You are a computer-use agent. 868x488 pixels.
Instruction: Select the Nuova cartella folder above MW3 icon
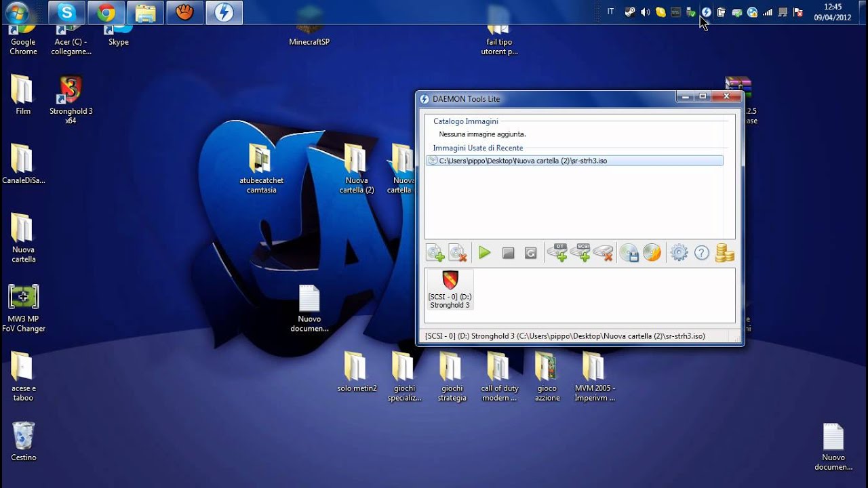click(23, 238)
